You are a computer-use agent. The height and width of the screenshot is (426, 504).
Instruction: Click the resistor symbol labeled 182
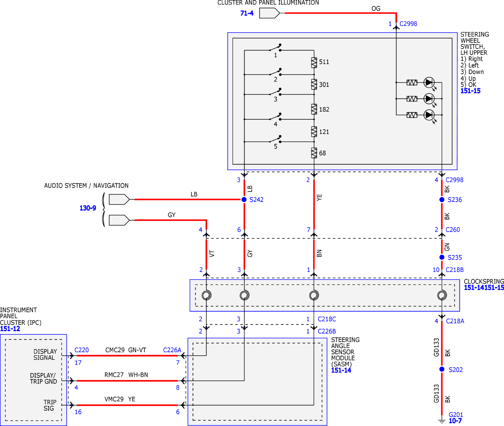pyautogui.click(x=314, y=109)
